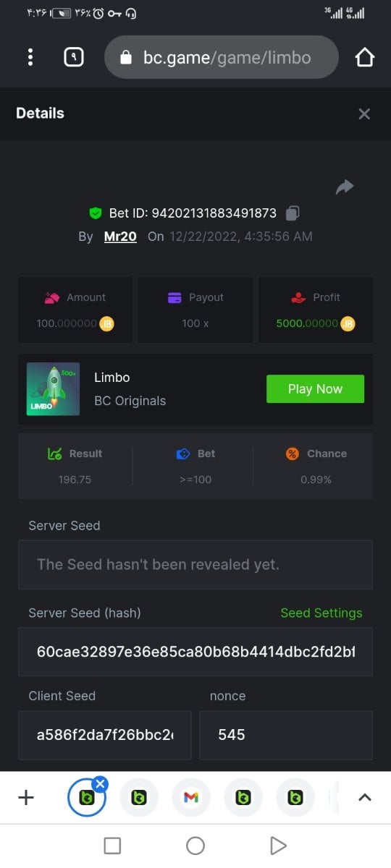This screenshot has width=391, height=868.
Task: Open Seed Settings
Action: [321, 613]
